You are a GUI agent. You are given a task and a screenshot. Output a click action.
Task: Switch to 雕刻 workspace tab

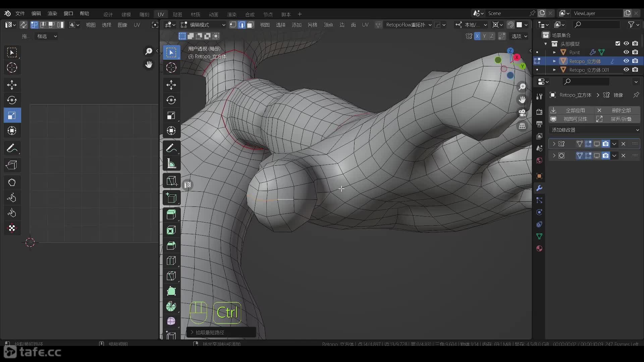144,14
